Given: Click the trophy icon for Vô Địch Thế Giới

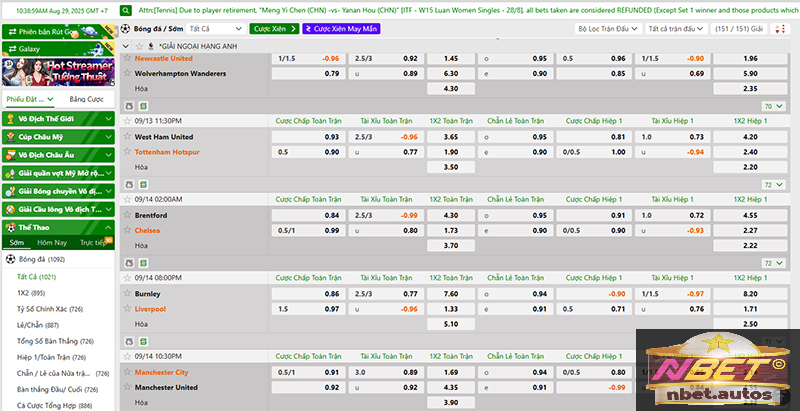Looking at the screenshot, I should (11, 119).
